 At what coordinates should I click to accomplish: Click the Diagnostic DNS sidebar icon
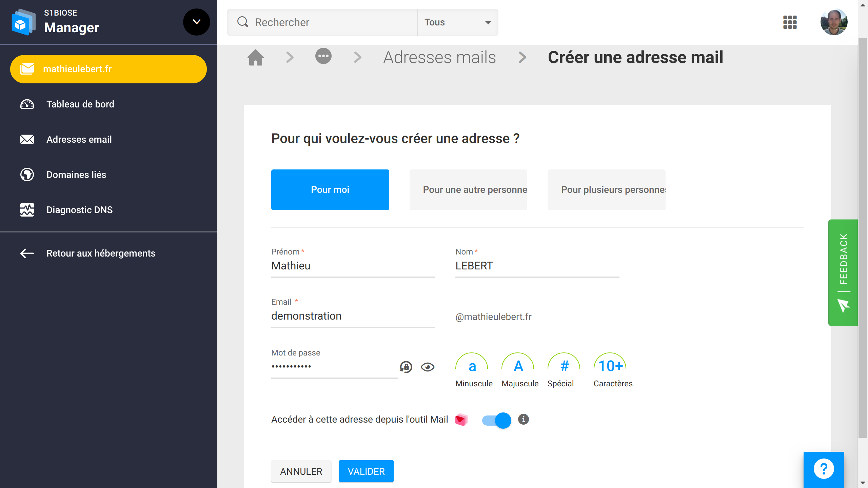click(27, 210)
